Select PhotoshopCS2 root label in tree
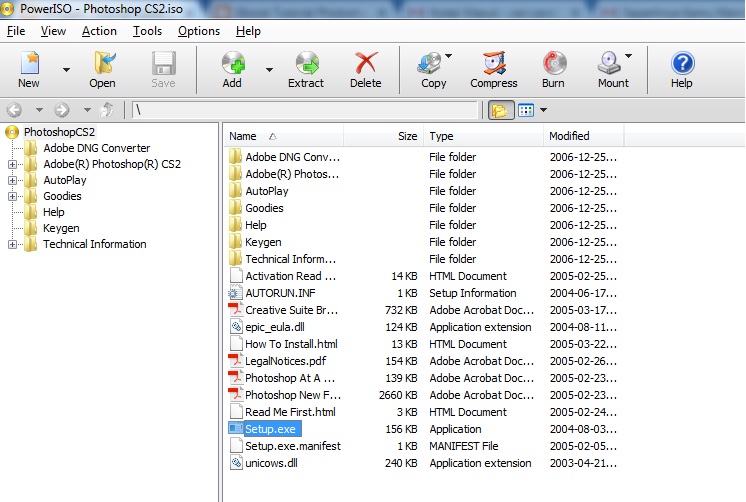This screenshot has height=502, width=746. point(59,132)
